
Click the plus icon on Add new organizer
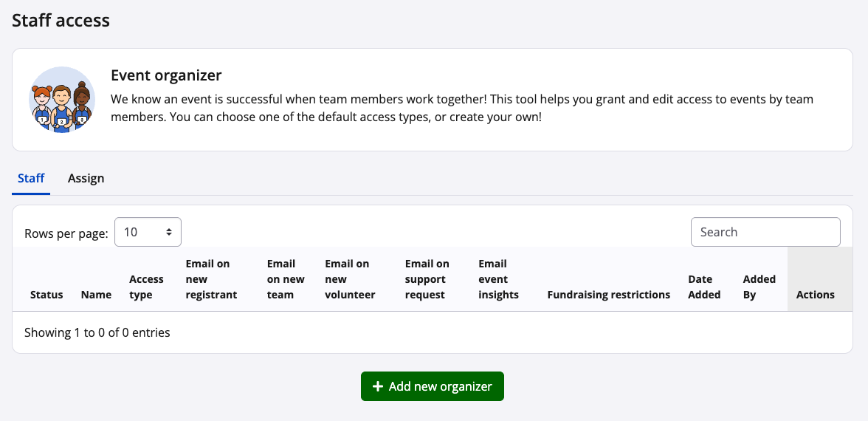point(378,386)
